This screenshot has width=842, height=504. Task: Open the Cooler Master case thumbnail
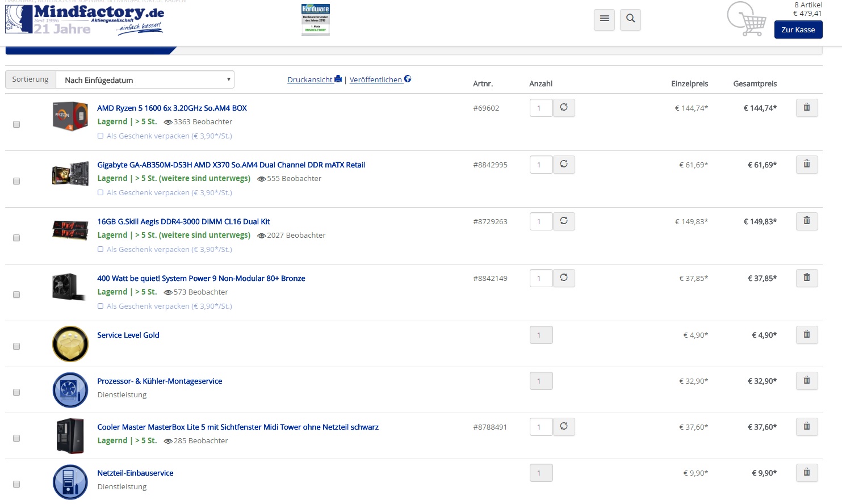pos(70,436)
